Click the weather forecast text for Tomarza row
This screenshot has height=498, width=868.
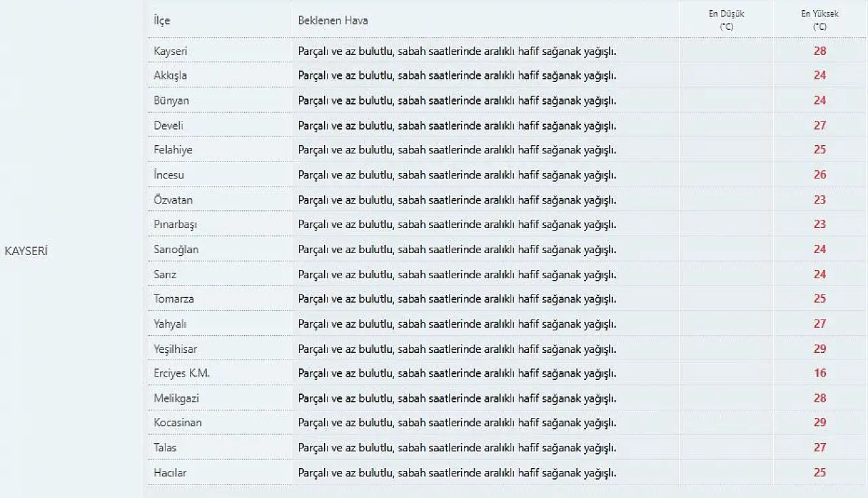click(x=457, y=299)
